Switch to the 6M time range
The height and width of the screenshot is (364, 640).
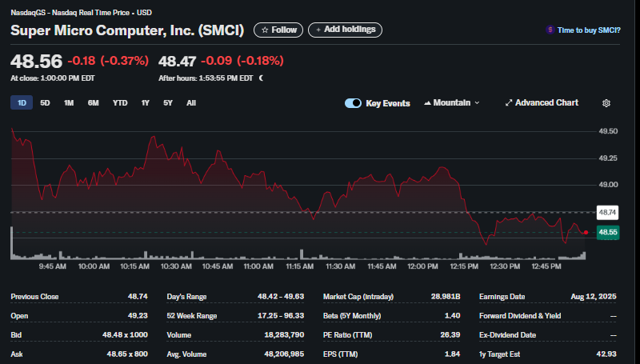(93, 103)
